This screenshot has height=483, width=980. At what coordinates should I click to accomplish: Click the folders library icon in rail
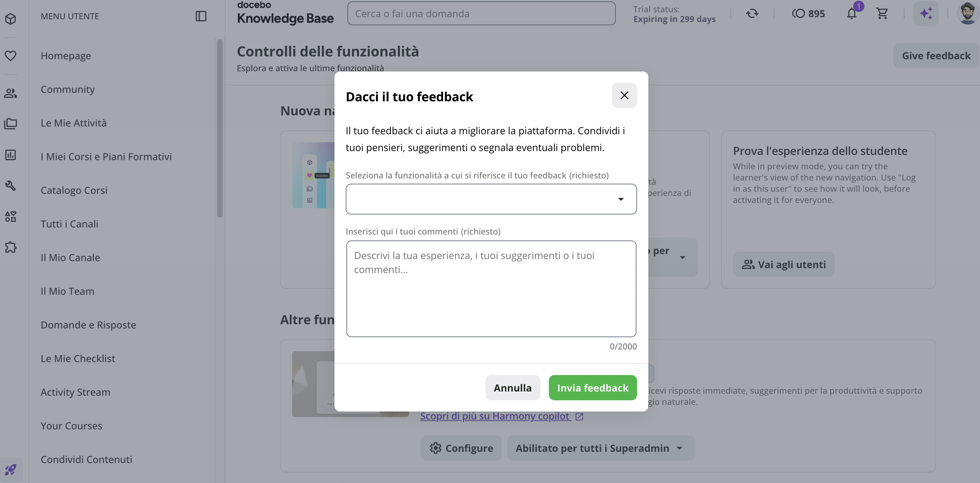click(x=11, y=124)
